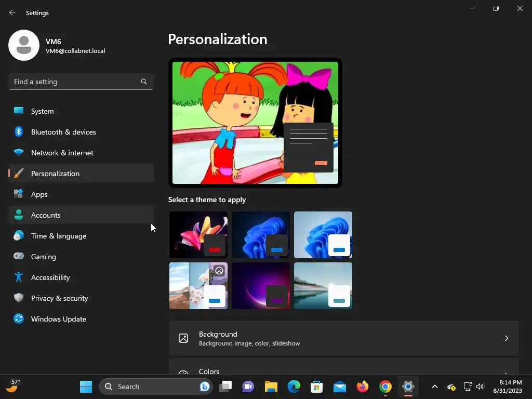Image resolution: width=532 pixels, height=399 pixels.
Task: Show hidden tray icons chevron
Action: click(x=435, y=387)
